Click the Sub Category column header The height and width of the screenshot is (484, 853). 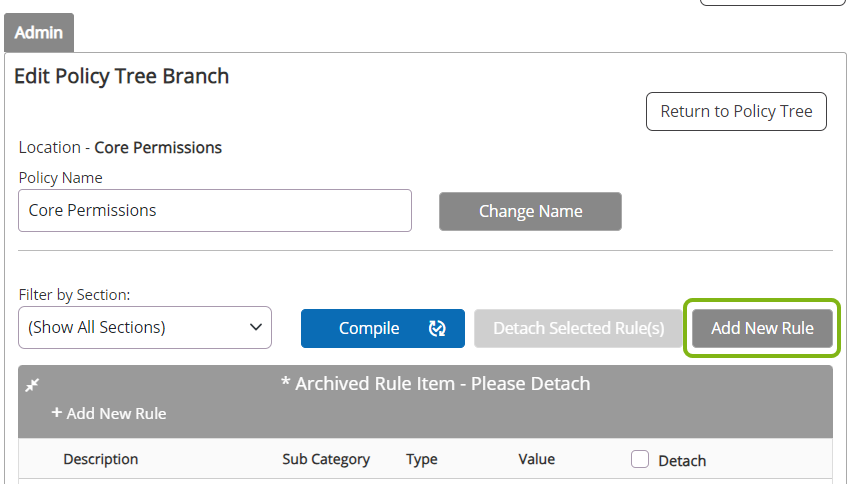[326, 460]
